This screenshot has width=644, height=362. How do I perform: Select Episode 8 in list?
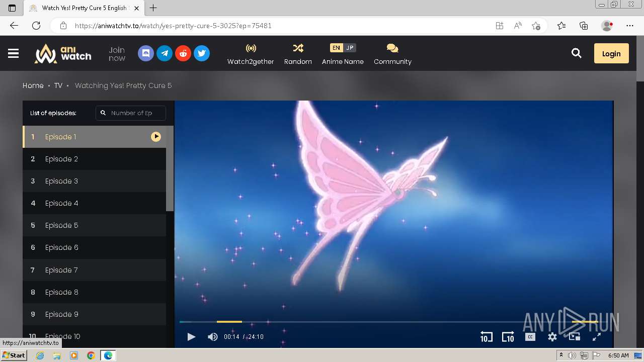(x=94, y=292)
